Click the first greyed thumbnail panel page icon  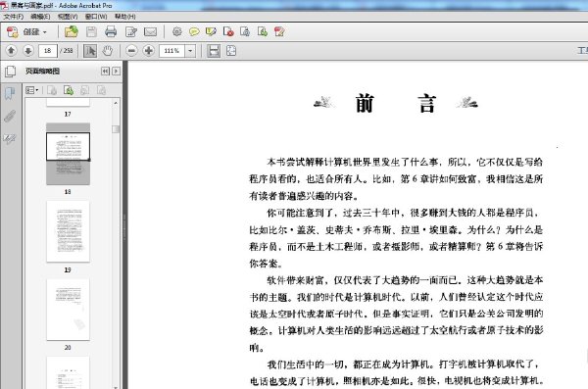click(x=52, y=90)
